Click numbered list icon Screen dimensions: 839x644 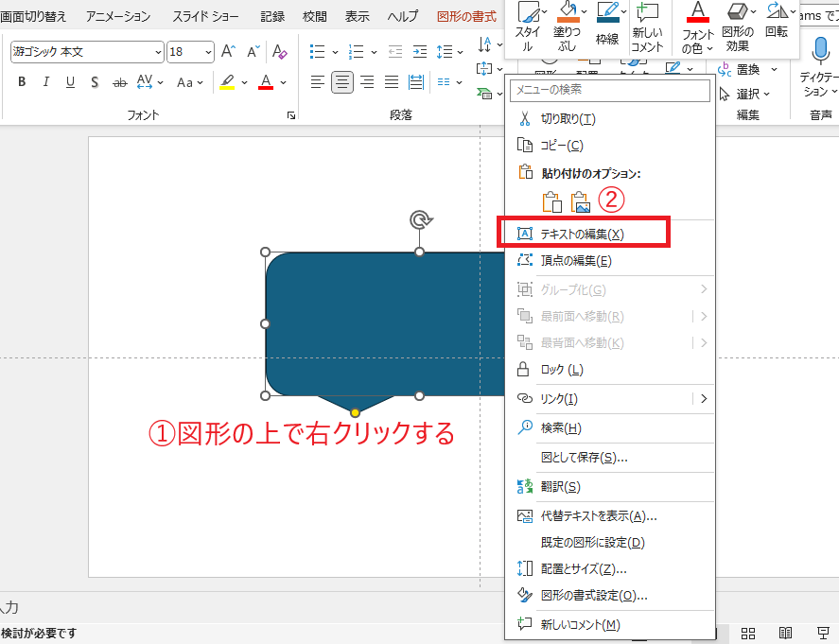click(x=356, y=52)
